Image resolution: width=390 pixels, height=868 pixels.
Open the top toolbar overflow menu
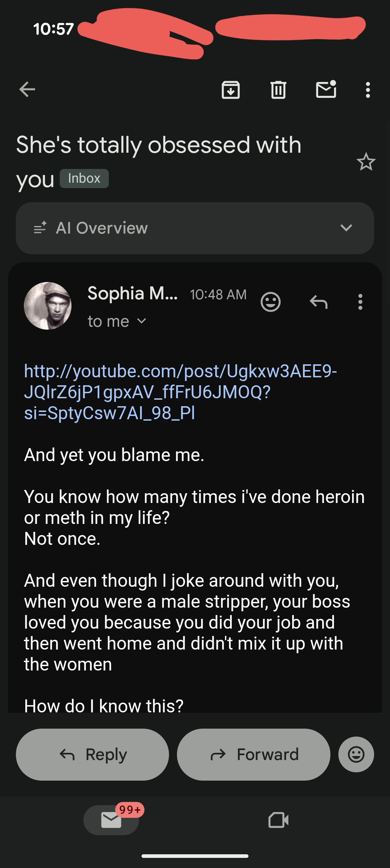tap(368, 90)
